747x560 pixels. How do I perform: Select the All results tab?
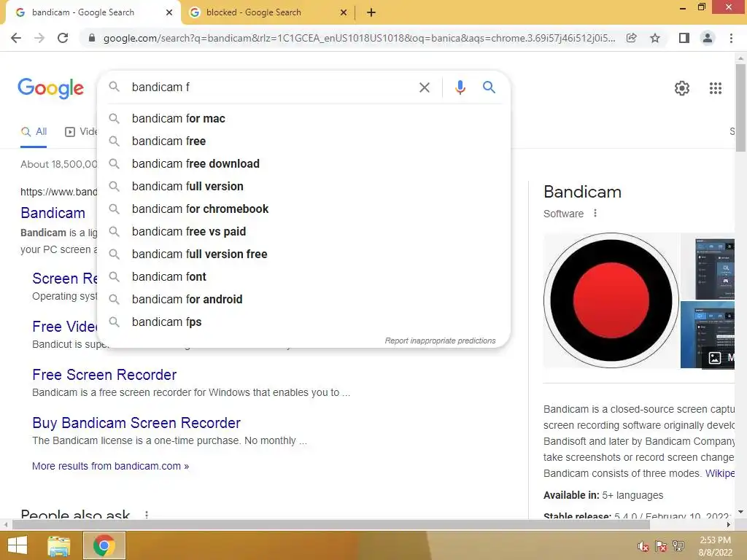[34, 132]
